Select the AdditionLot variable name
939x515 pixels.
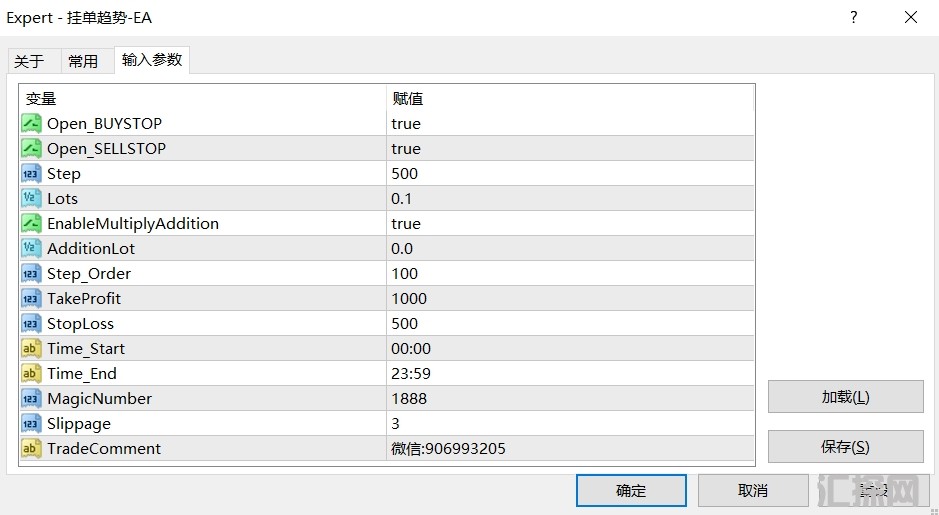coord(91,249)
